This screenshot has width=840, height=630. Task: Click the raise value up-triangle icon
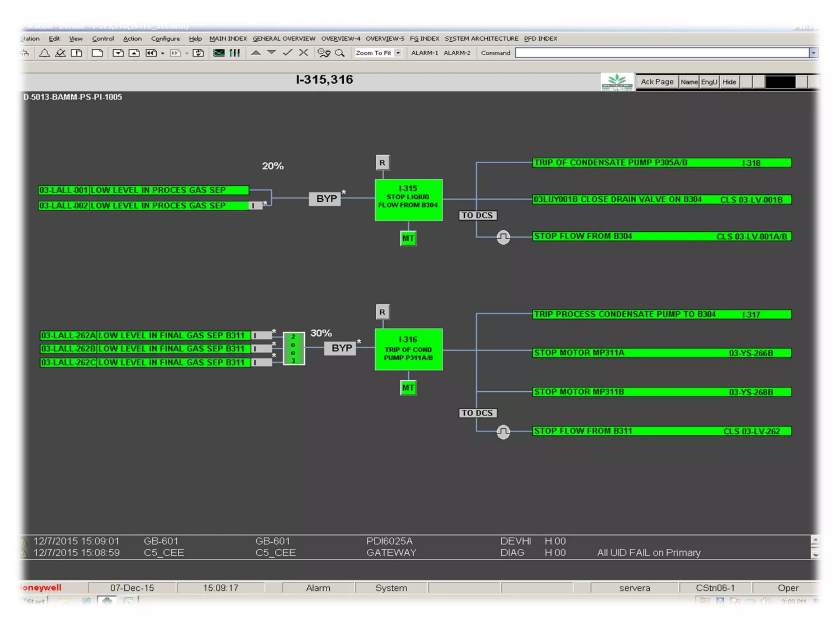coord(256,52)
